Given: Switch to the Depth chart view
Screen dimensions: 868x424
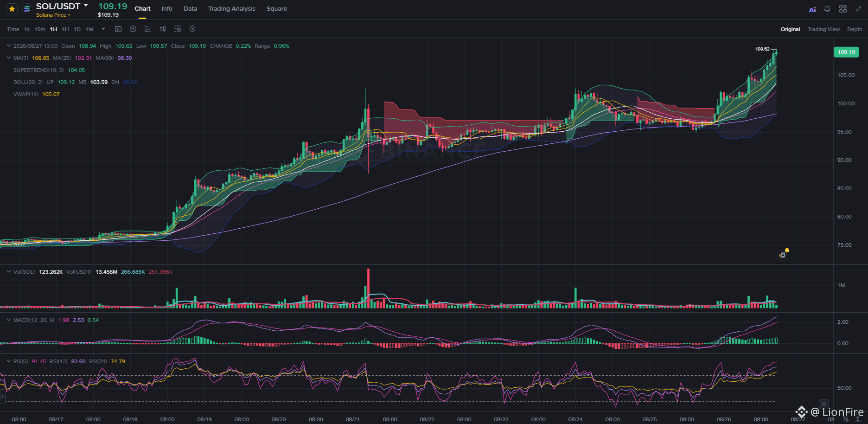Looking at the screenshot, I should pos(855,29).
